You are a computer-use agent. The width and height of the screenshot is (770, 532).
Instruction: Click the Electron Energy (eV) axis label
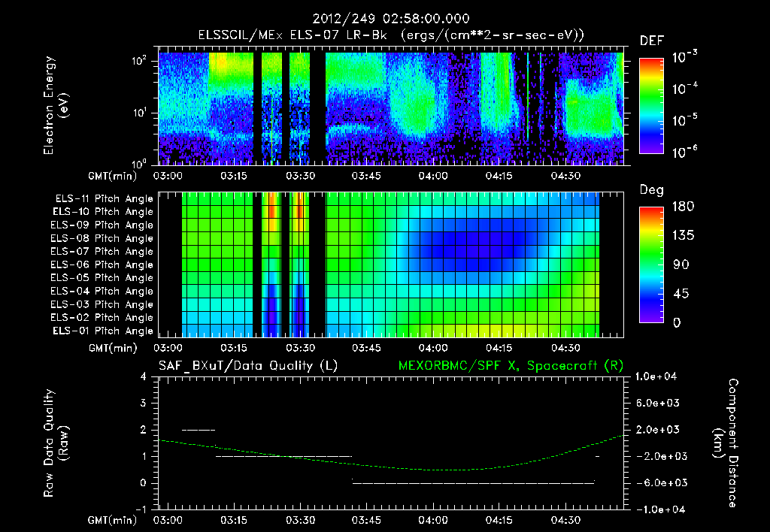point(56,105)
